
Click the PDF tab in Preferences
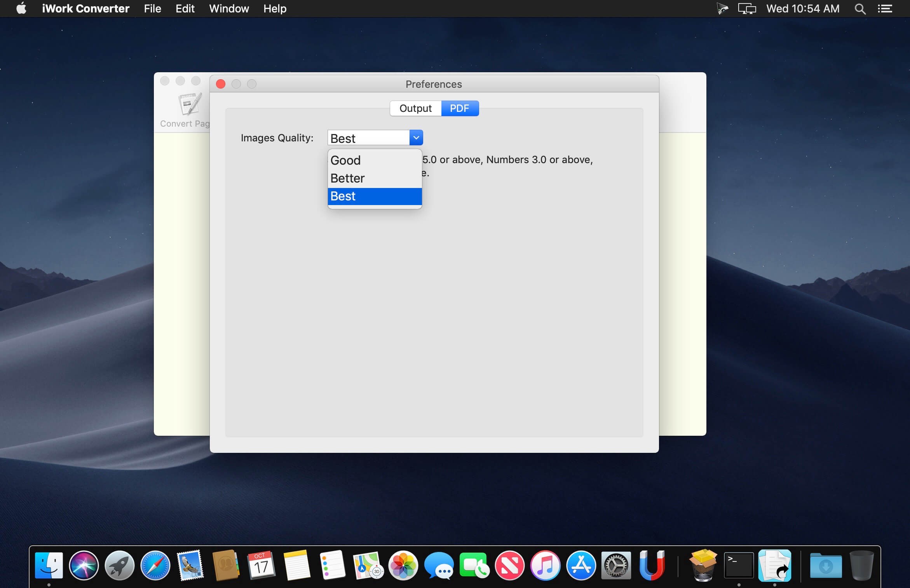460,108
